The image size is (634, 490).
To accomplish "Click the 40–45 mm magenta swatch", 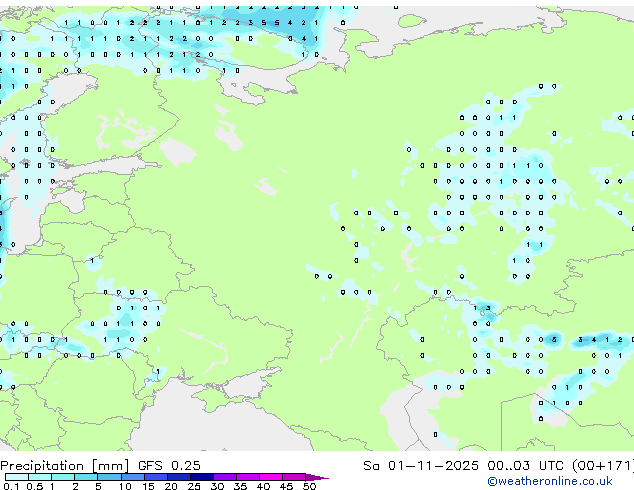I will pyautogui.click(x=271, y=477).
